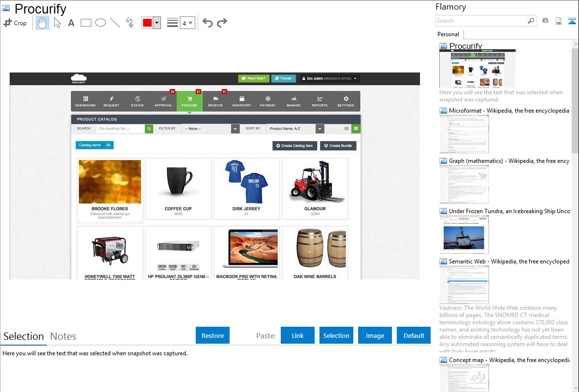Open the Procure nav item
The height and width of the screenshot is (392, 579).
(x=189, y=101)
